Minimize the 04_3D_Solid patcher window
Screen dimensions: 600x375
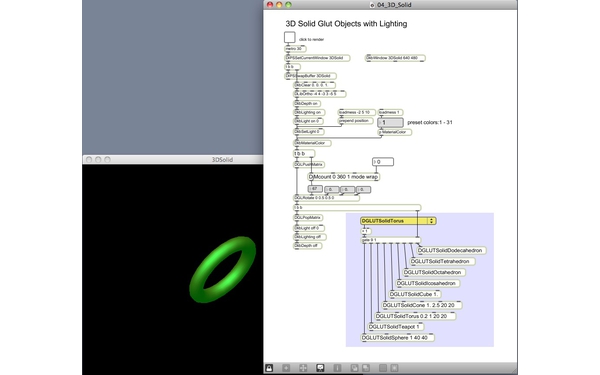tap(279, 5)
